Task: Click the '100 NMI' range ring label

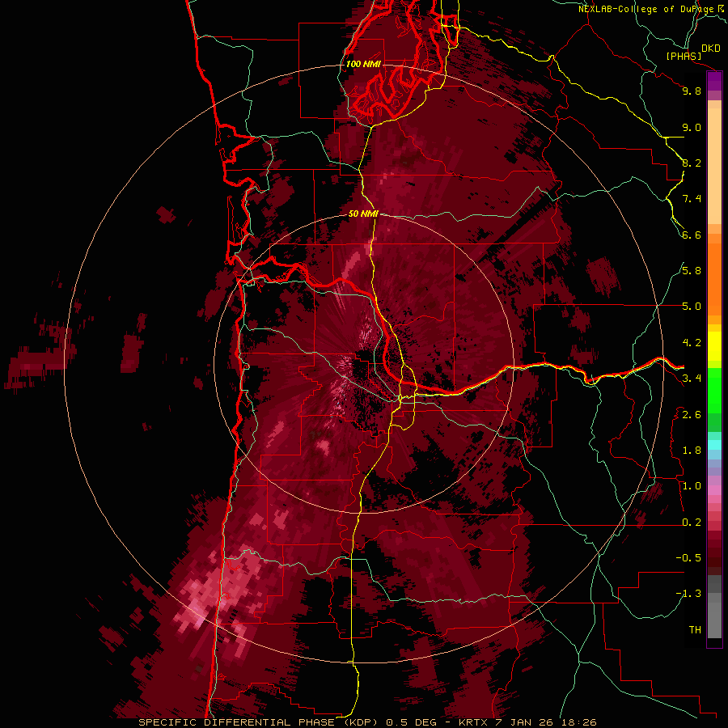Action: pos(363,64)
